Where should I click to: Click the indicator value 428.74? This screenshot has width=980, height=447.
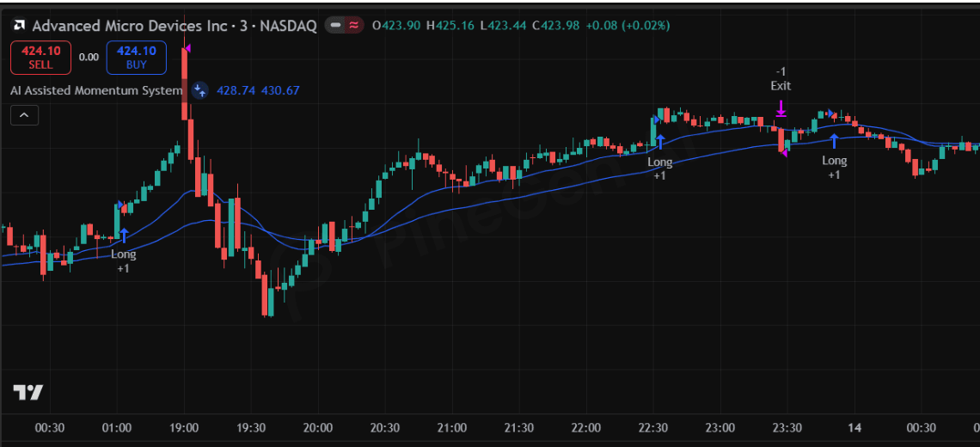236,90
